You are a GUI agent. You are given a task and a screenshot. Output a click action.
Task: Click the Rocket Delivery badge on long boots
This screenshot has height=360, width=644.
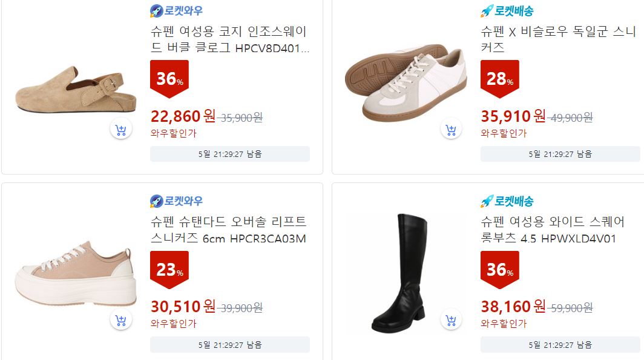point(507,201)
